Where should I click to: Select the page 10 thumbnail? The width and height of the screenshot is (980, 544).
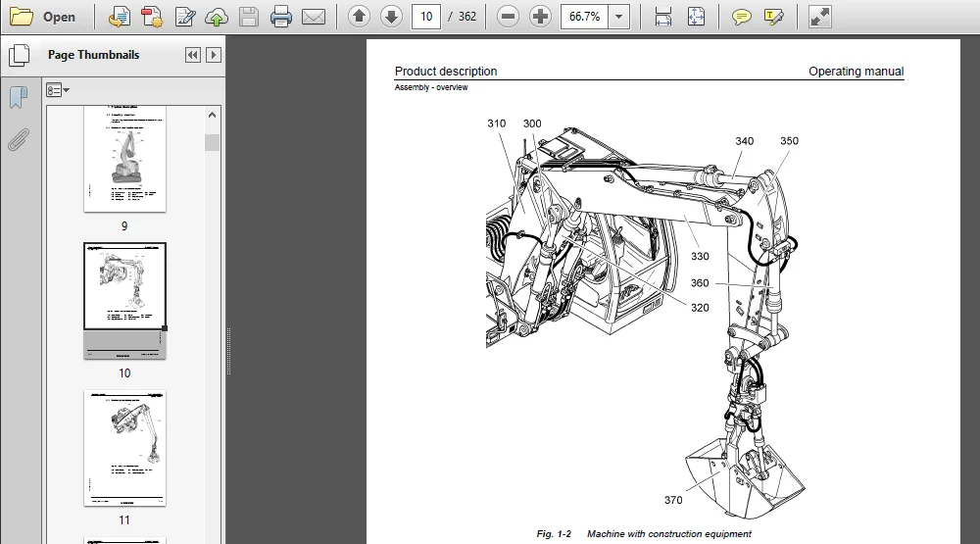(x=125, y=301)
